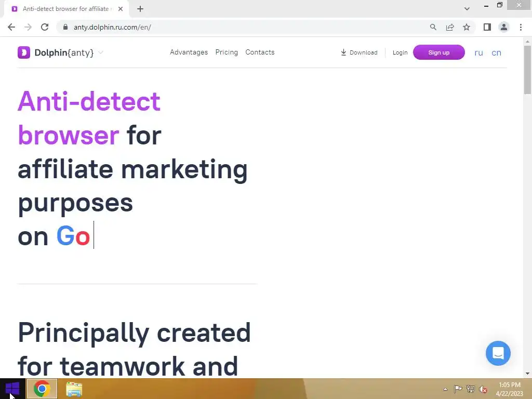
Task: Open the Chrome profile avatar icon
Action: tap(504, 27)
